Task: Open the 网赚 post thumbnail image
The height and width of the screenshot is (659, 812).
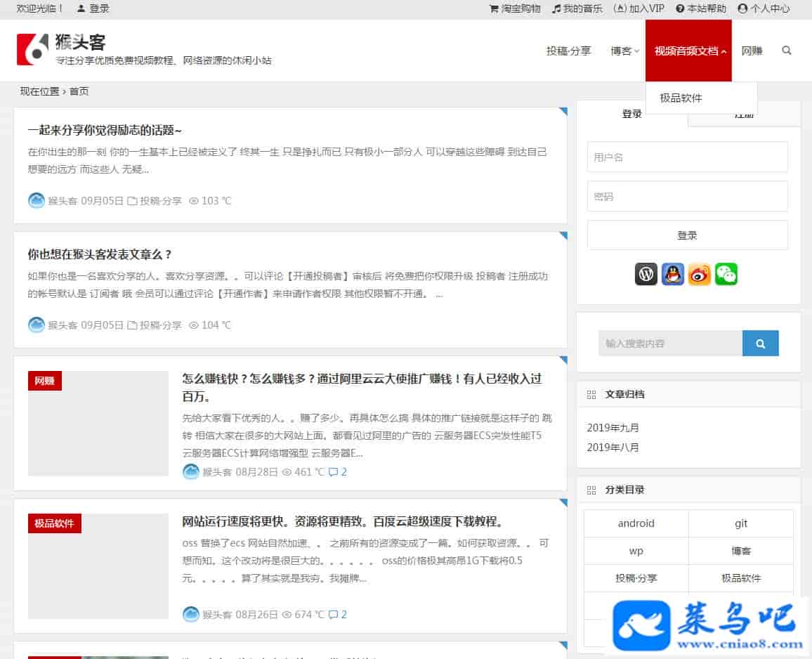Action: [98, 424]
